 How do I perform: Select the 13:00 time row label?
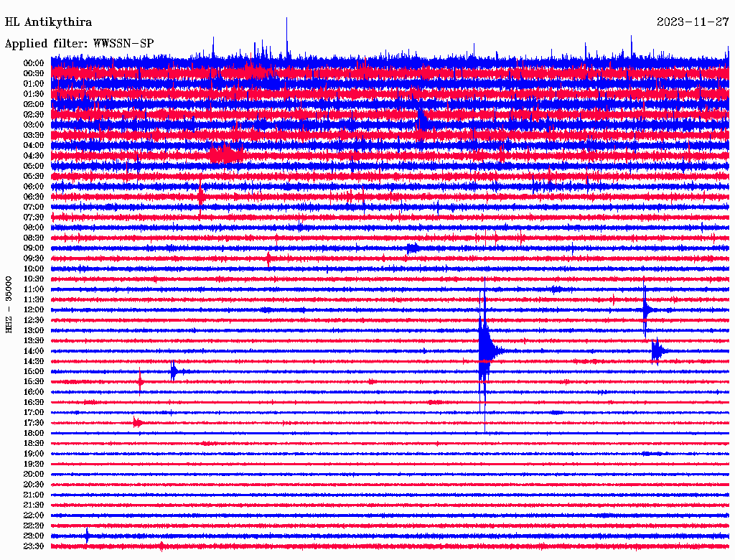point(34,331)
